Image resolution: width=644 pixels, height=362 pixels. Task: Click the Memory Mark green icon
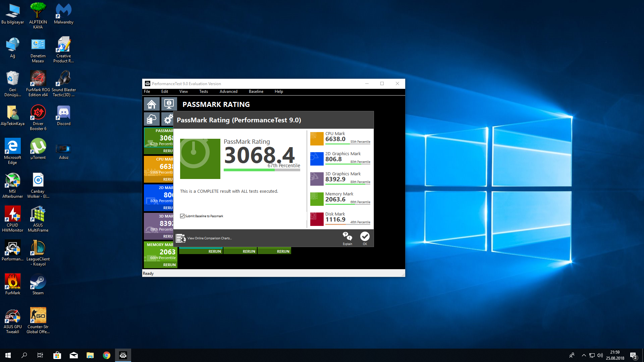(317, 199)
